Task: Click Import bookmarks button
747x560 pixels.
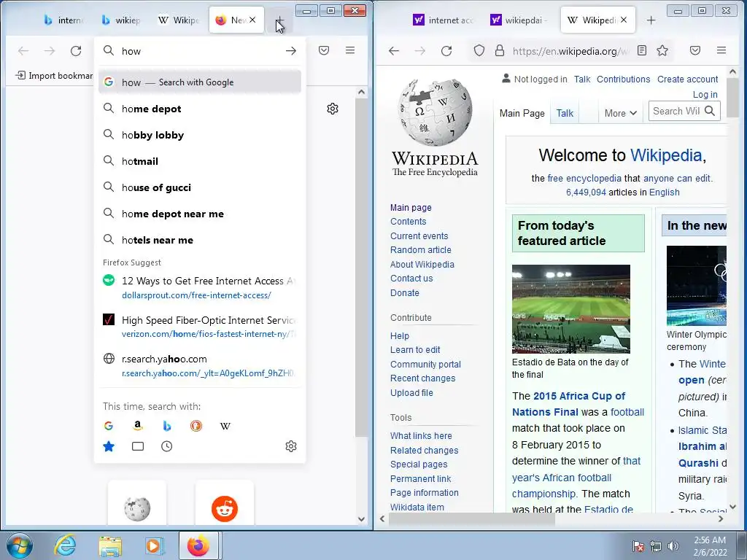Action: [54, 75]
